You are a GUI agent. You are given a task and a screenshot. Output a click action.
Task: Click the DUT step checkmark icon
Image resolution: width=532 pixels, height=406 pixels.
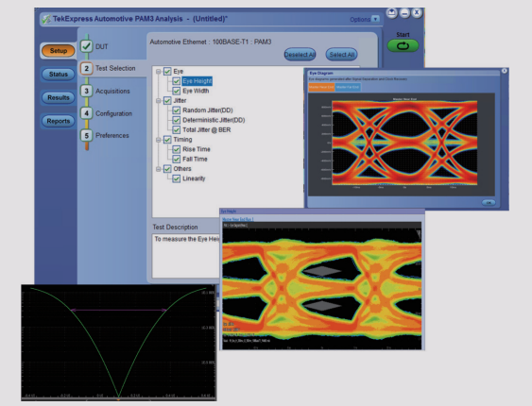87,46
